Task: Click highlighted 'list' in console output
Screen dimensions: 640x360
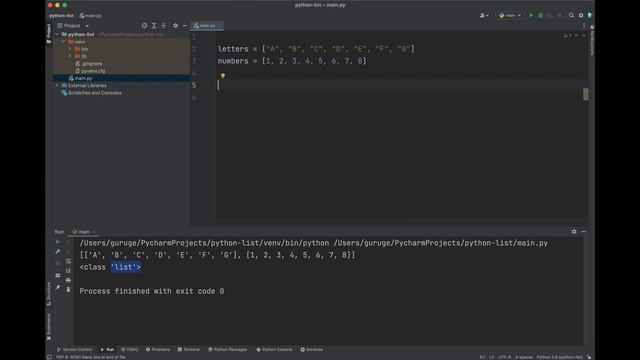Action: point(126,267)
